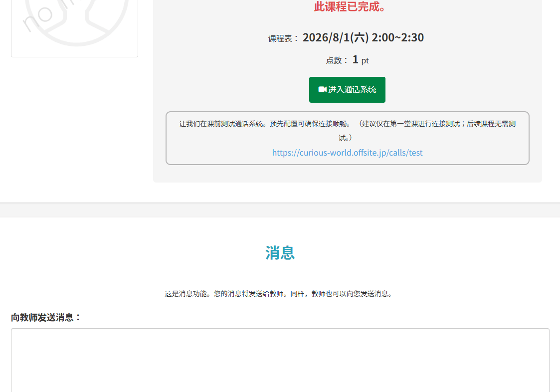Click the 向教师发送消息 label

click(46, 317)
